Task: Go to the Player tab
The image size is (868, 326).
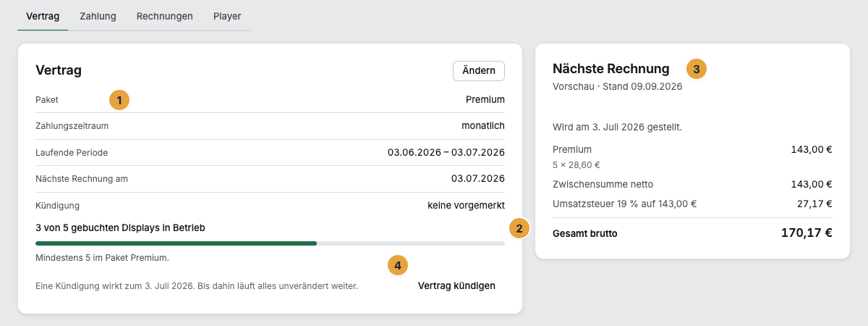Action: click(227, 16)
